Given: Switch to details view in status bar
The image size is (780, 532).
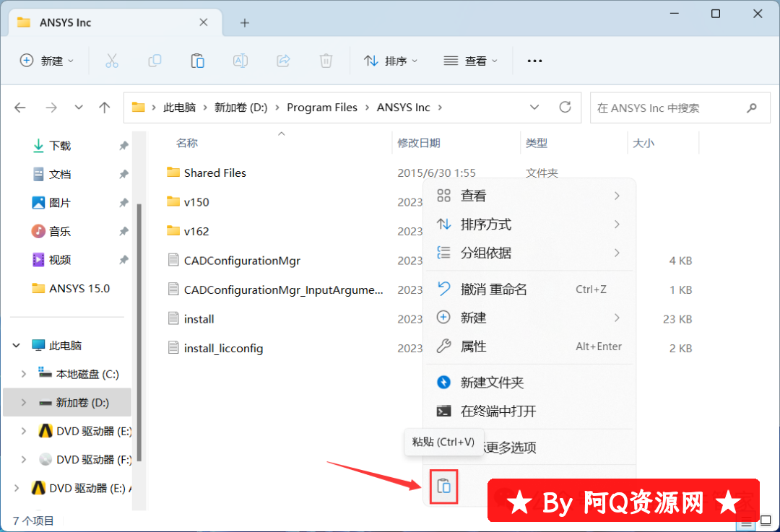Looking at the screenshot, I should [x=747, y=522].
